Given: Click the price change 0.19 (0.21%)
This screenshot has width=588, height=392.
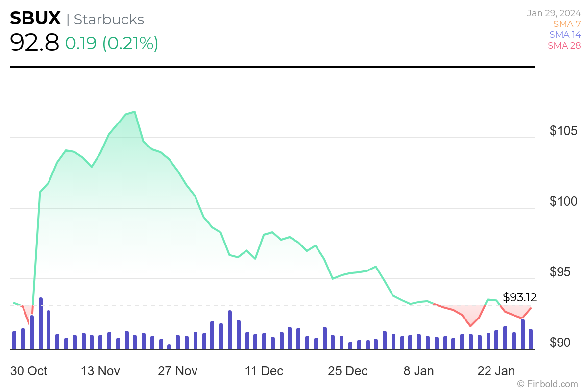Looking at the screenshot, I should point(112,44).
